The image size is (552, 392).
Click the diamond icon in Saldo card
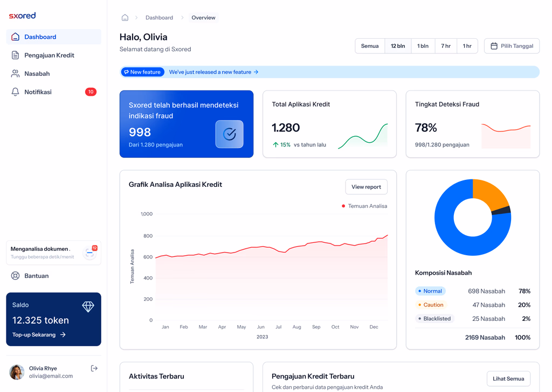tap(88, 306)
